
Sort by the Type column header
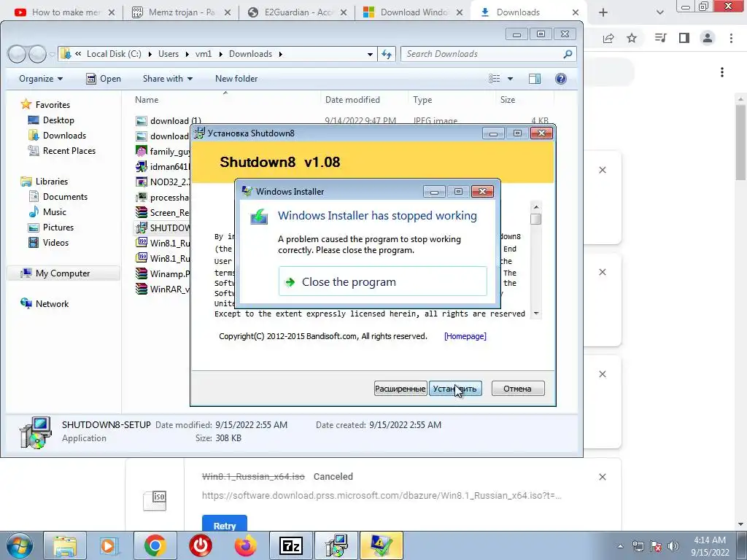[422, 99]
